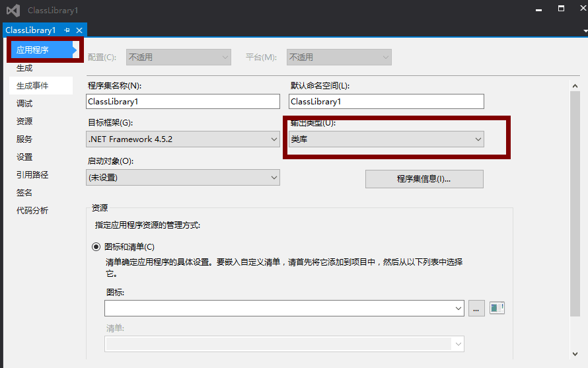Click the icon preview image button
The height and width of the screenshot is (368, 588).
click(497, 308)
